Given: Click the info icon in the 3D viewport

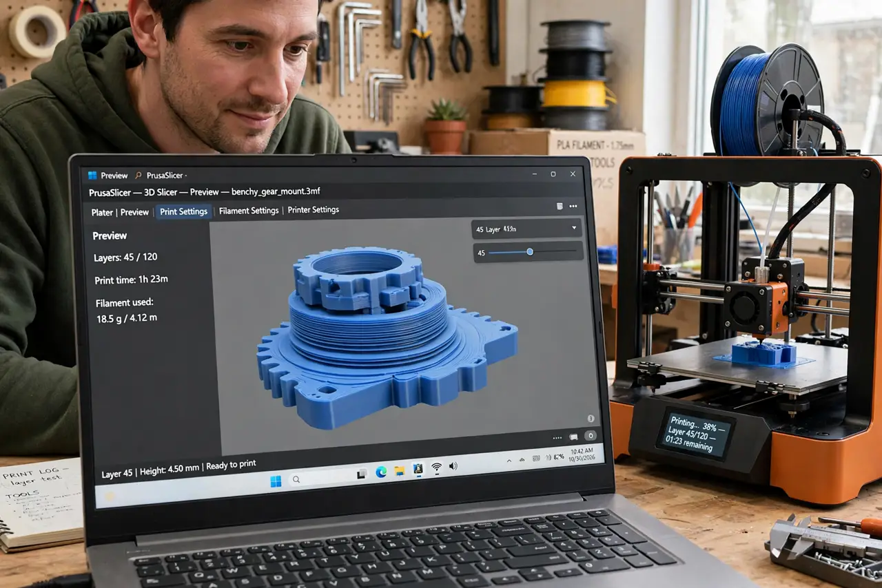Looking at the screenshot, I should click(x=591, y=418).
